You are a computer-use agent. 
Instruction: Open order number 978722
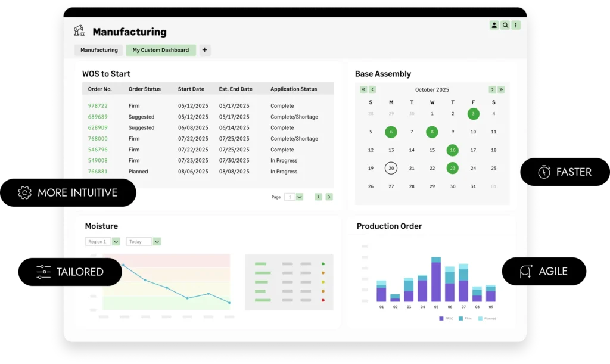[x=98, y=106]
